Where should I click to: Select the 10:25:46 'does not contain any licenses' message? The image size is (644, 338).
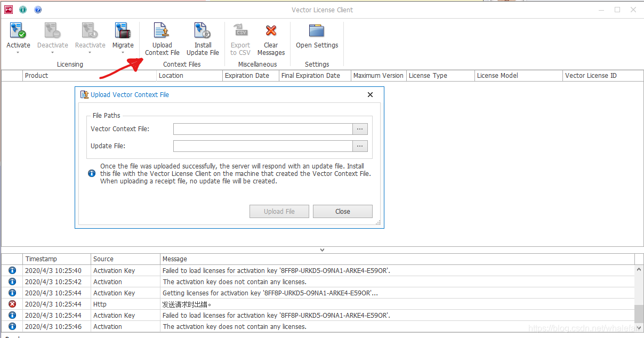coord(235,326)
